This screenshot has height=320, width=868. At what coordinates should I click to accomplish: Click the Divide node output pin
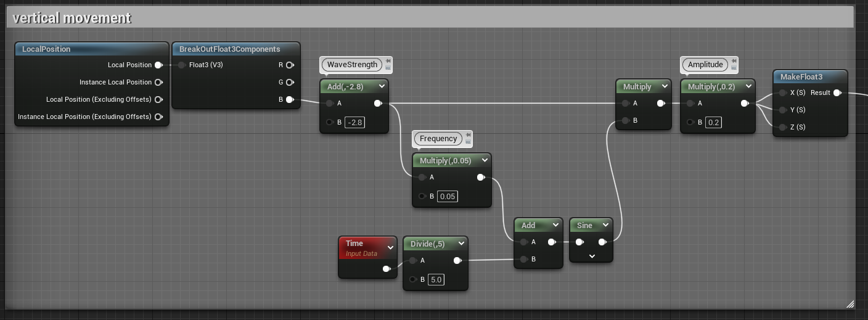click(x=457, y=261)
